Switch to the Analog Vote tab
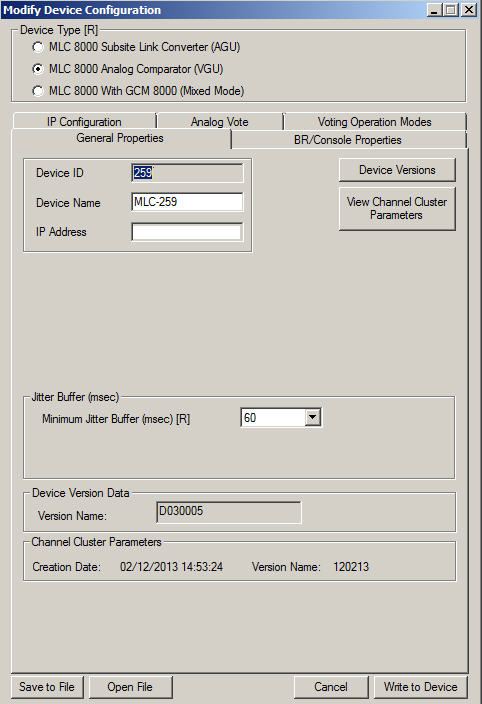This screenshot has height=704, width=482. click(219, 122)
